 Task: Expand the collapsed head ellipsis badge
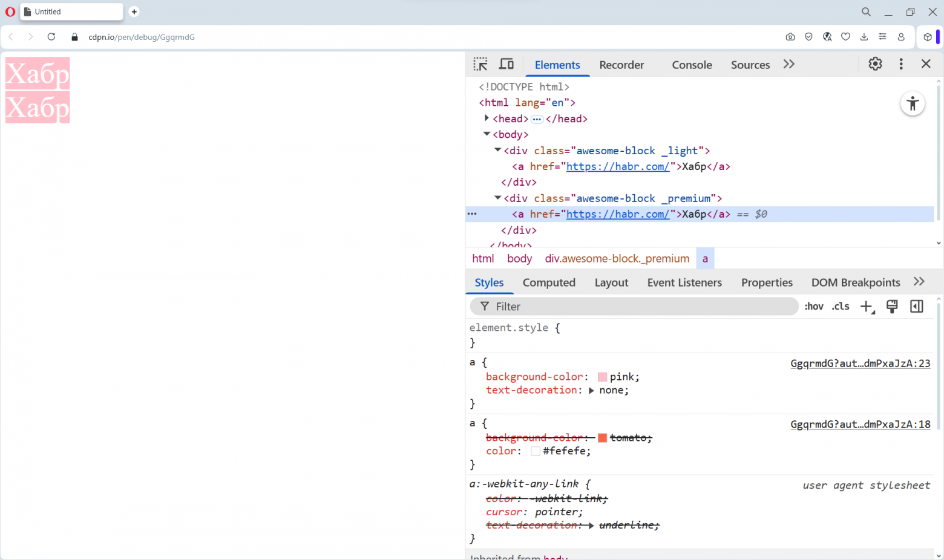537,119
